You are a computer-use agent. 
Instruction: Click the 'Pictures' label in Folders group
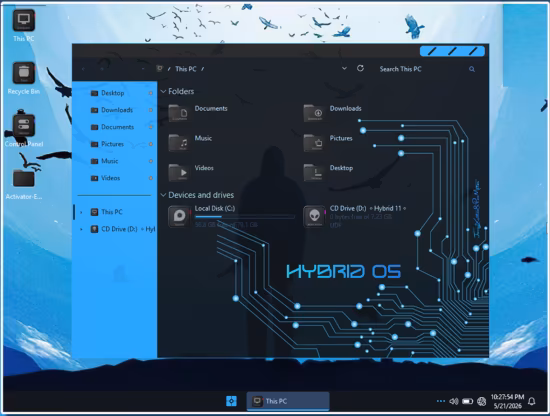click(x=341, y=138)
